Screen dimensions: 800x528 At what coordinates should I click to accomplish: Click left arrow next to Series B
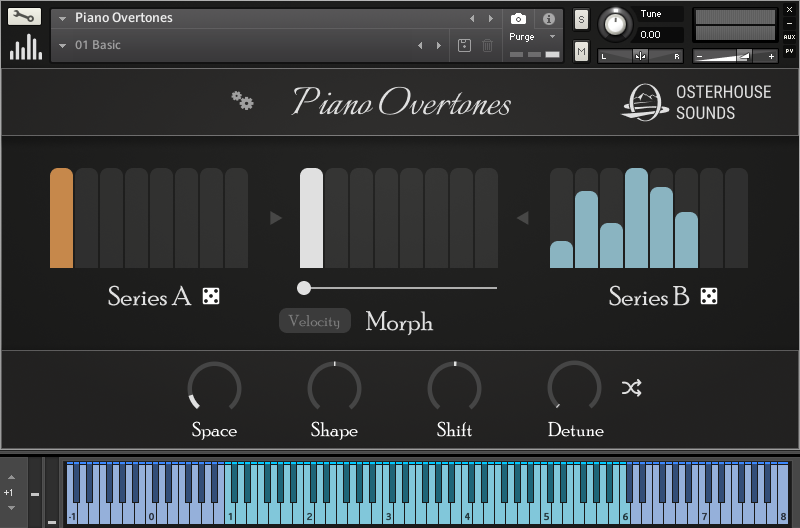[x=522, y=218]
